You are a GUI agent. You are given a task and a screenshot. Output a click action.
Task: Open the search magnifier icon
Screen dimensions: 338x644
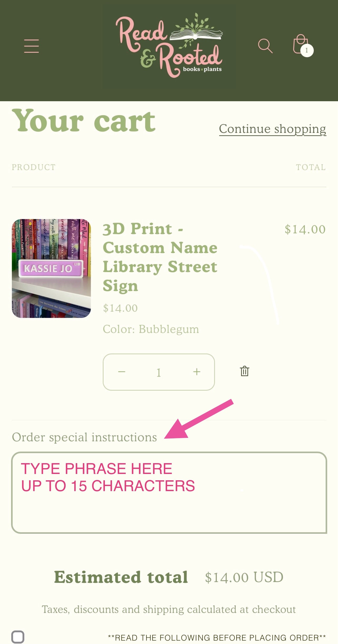pyautogui.click(x=265, y=46)
